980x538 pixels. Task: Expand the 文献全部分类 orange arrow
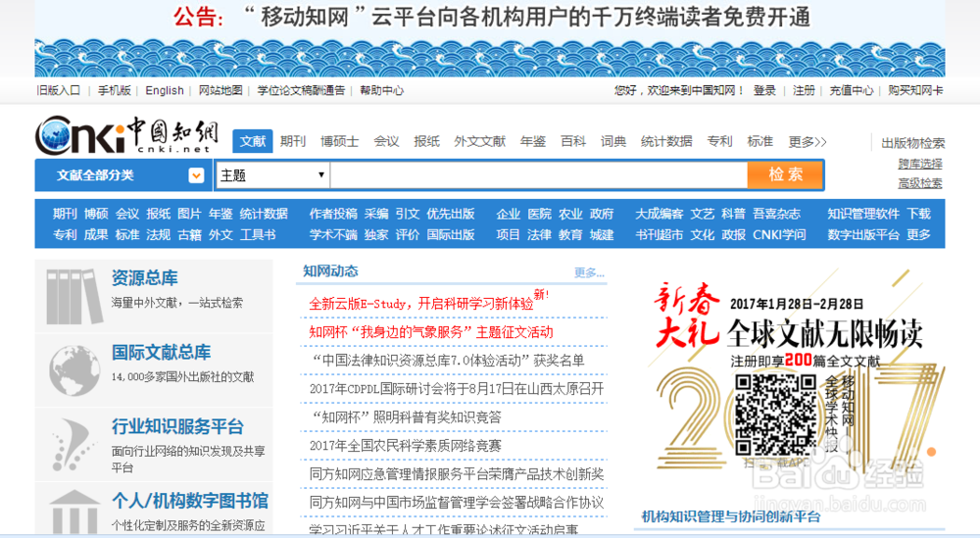(196, 175)
